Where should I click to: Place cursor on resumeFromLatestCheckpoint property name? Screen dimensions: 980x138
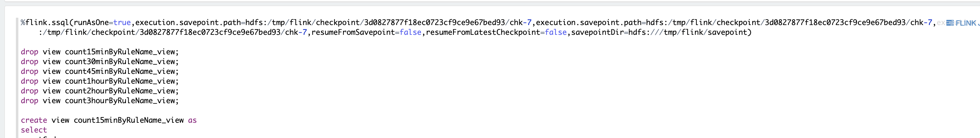(x=483, y=32)
